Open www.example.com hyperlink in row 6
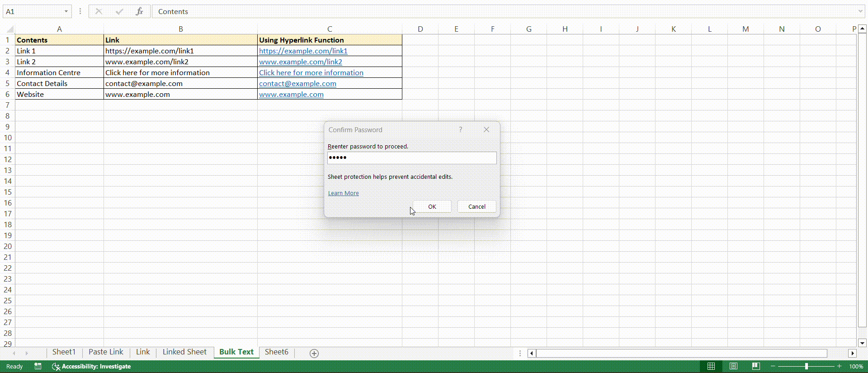This screenshot has height=373, width=868. [x=291, y=95]
